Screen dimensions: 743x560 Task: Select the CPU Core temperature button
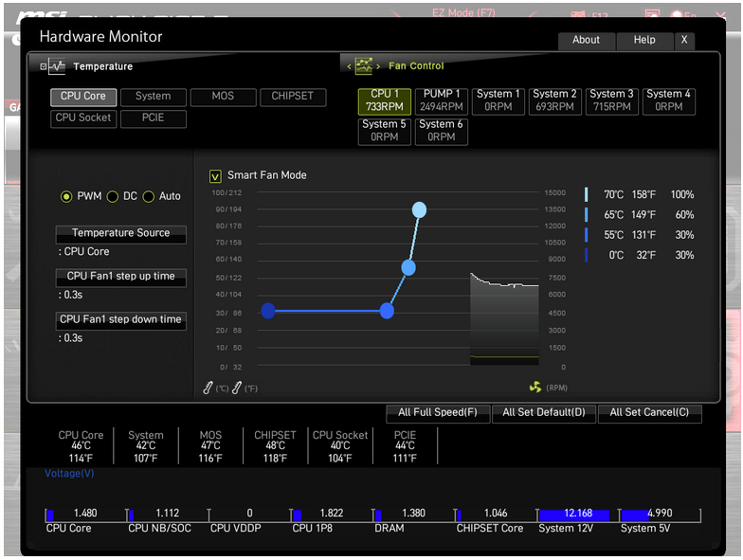coord(83,97)
